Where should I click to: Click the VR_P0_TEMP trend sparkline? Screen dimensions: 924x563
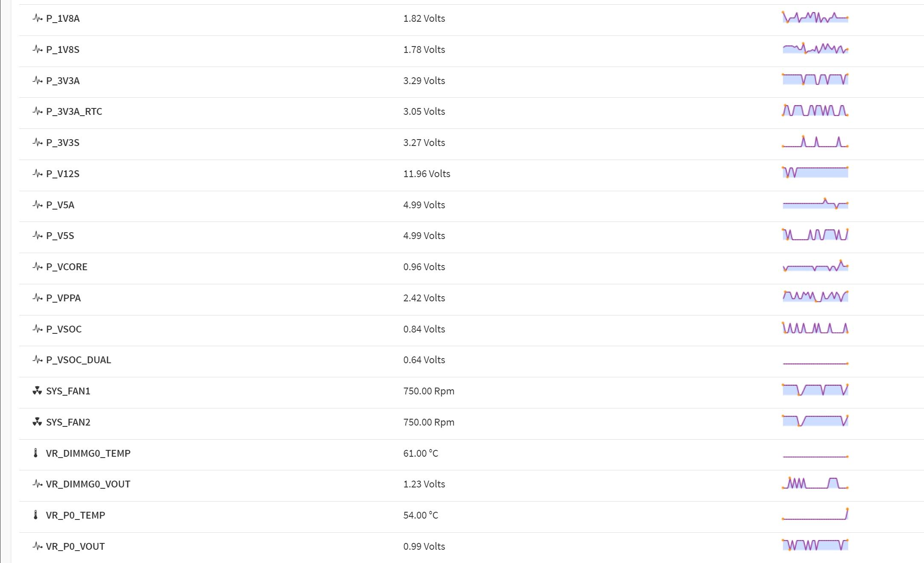click(815, 514)
